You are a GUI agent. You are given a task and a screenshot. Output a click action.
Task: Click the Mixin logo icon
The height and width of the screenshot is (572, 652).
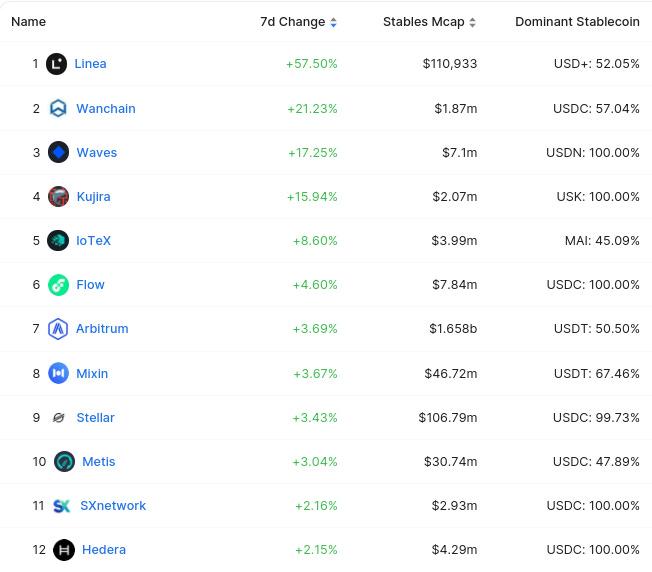(58, 373)
